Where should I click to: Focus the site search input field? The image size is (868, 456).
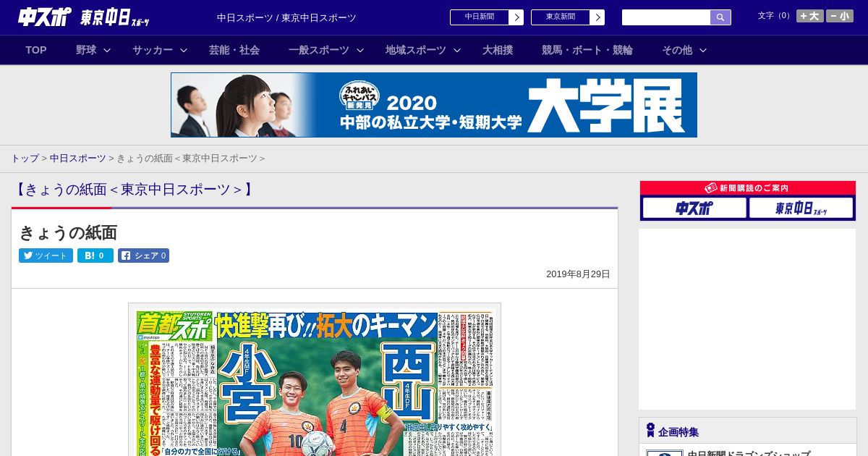[666, 17]
